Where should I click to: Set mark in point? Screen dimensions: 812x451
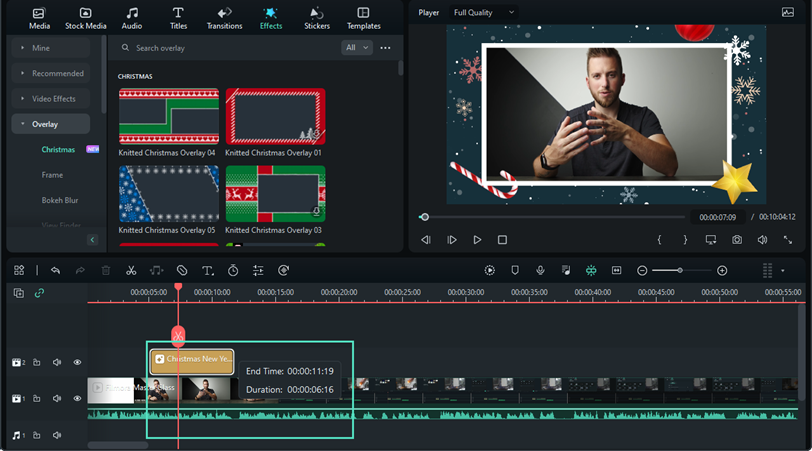pos(659,240)
